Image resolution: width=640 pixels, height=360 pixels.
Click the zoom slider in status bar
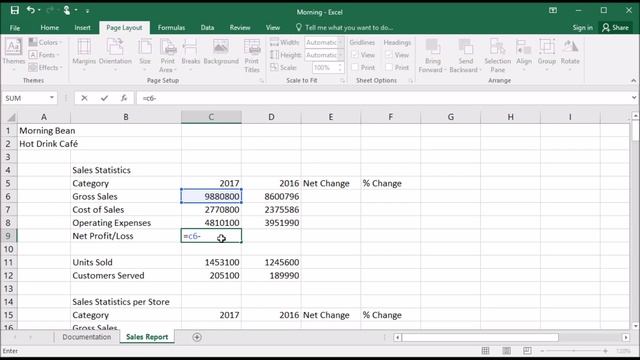573,351
